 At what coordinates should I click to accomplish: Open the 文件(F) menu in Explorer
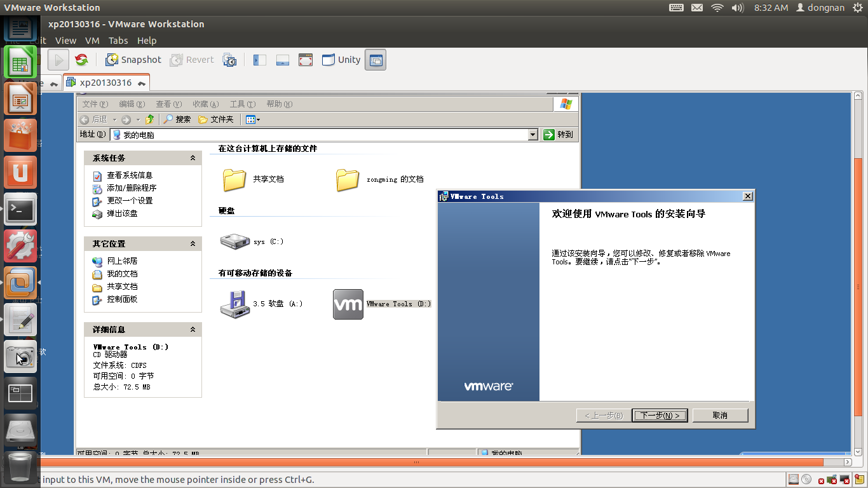pyautogui.click(x=95, y=104)
